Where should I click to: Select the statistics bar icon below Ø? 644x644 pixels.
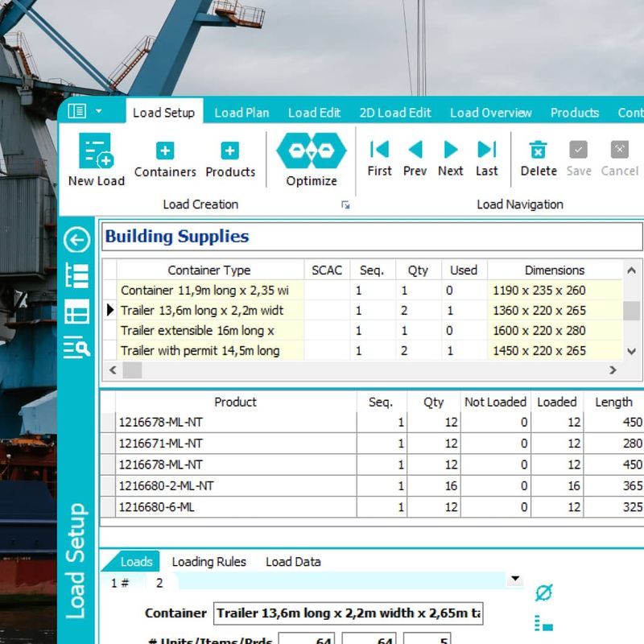coord(544,622)
